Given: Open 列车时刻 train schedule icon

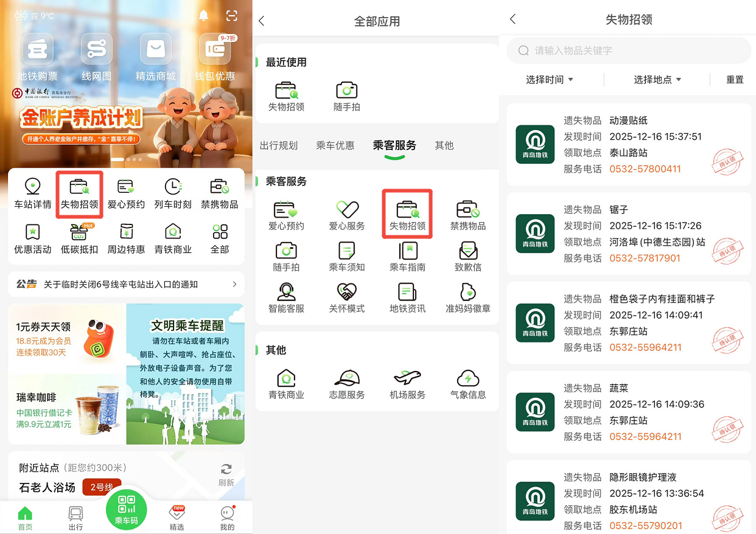Looking at the screenshot, I should click(x=173, y=193).
